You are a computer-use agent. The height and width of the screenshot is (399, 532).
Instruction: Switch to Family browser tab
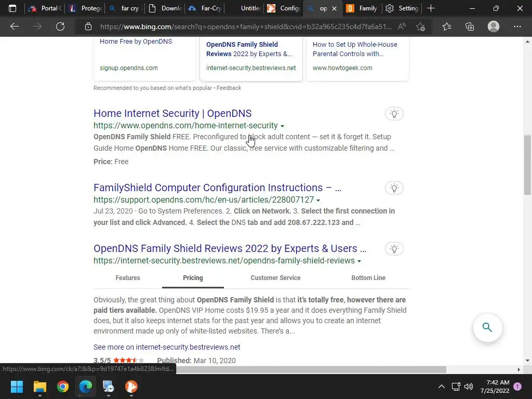coord(362,8)
